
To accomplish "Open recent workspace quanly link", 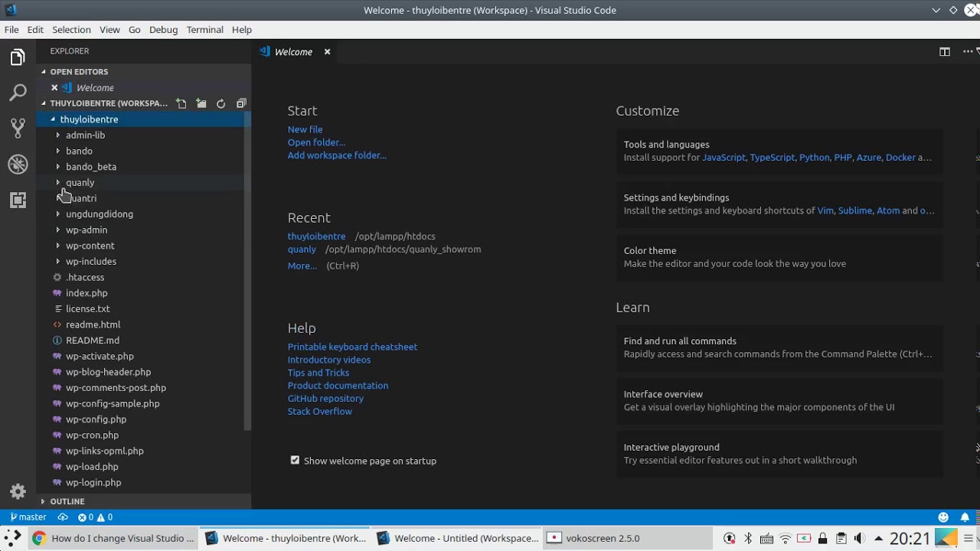I will coord(302,249).
